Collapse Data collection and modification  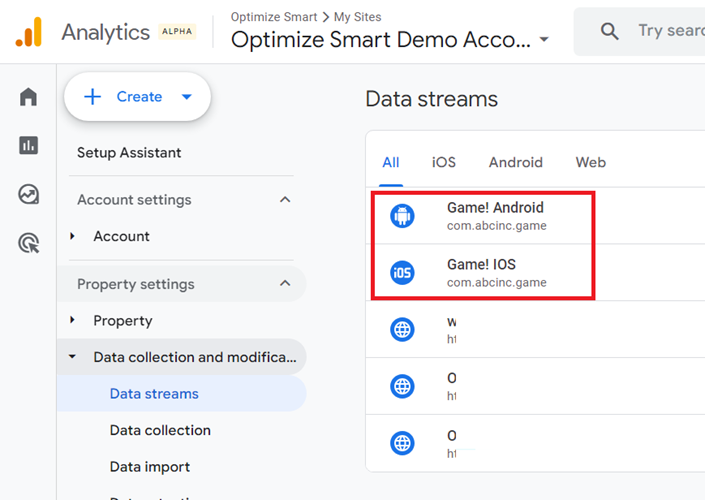click(x=72, y=357)
